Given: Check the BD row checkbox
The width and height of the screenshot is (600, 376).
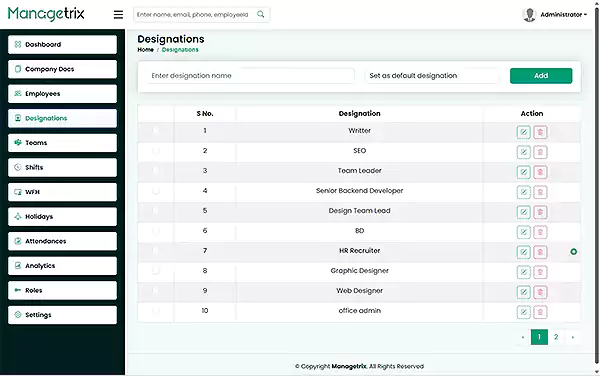Looking at the screenshot, I should coord(155,231).
